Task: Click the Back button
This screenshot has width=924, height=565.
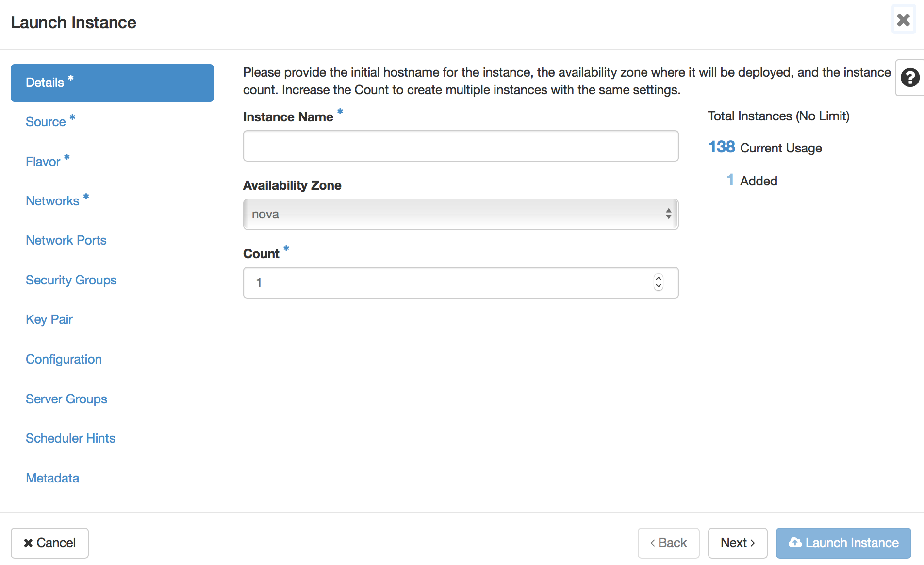Action: (668, 543)
